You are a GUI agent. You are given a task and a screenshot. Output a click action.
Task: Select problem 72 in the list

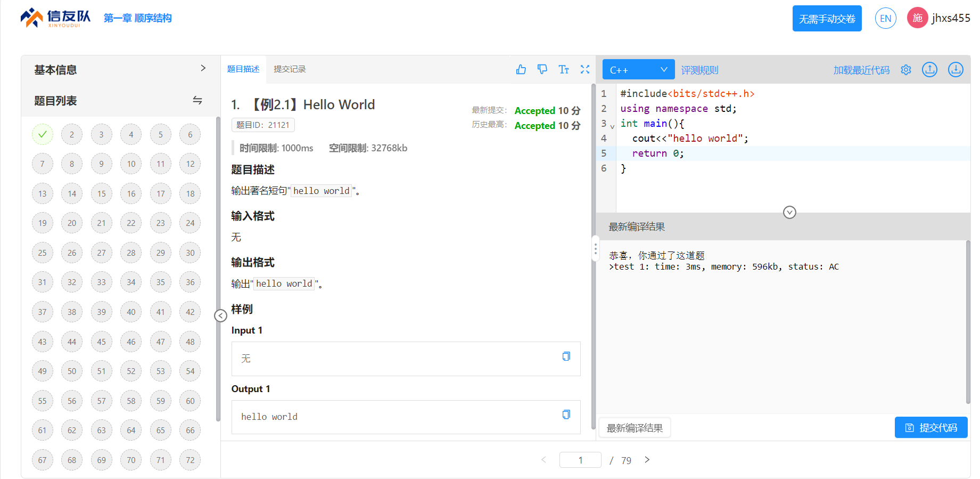coord(190,460)
